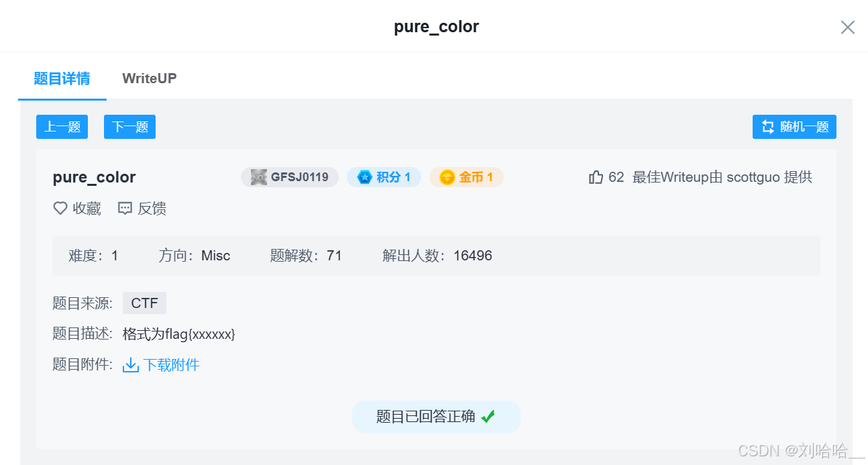Download the attachment via 下载附件 link
The height and width of the screenshot is (465, 868).
(x=169, y=364)
